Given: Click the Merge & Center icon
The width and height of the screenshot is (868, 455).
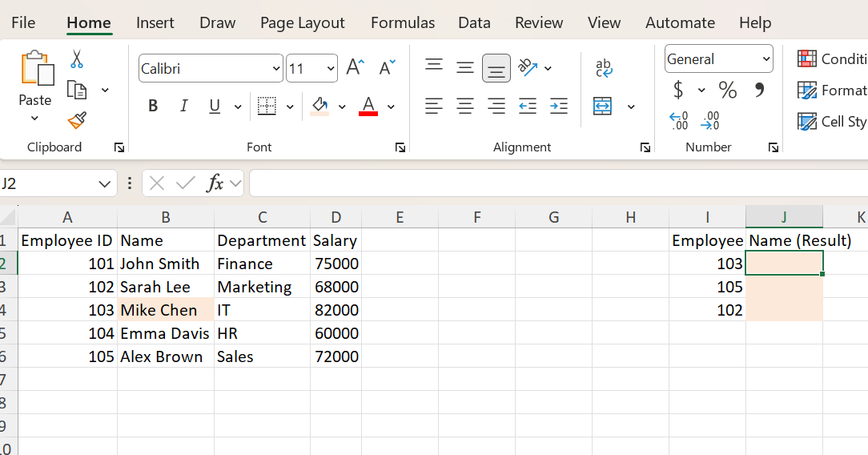Looking at the screenshot, I should (x=602, y=106).
